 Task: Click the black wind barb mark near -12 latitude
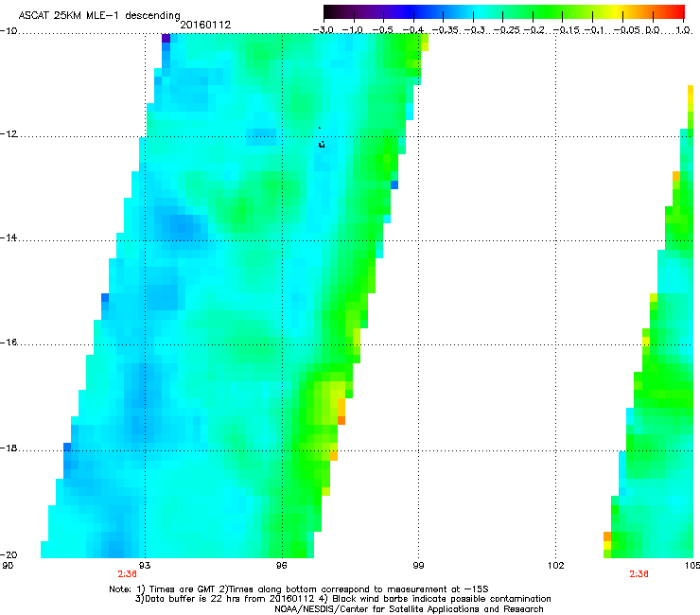(322, 144)
